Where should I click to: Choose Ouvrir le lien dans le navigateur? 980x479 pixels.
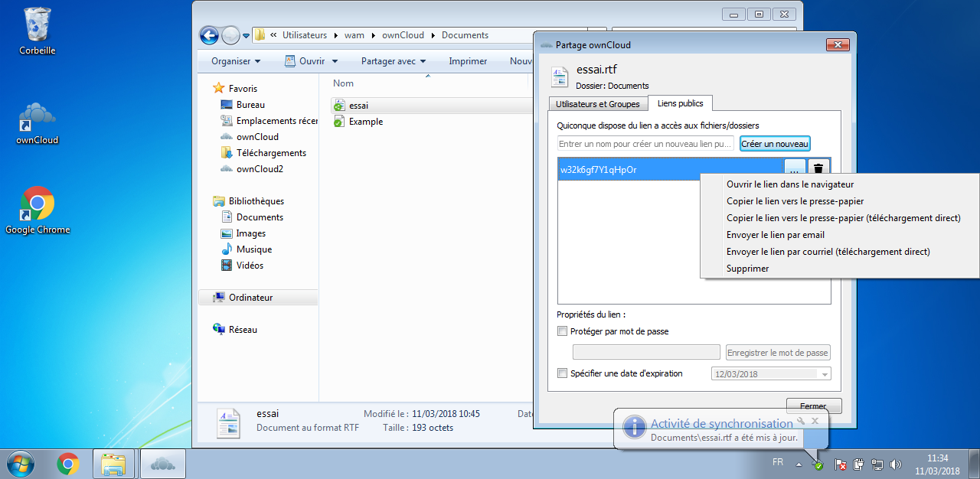click(790, 184)
